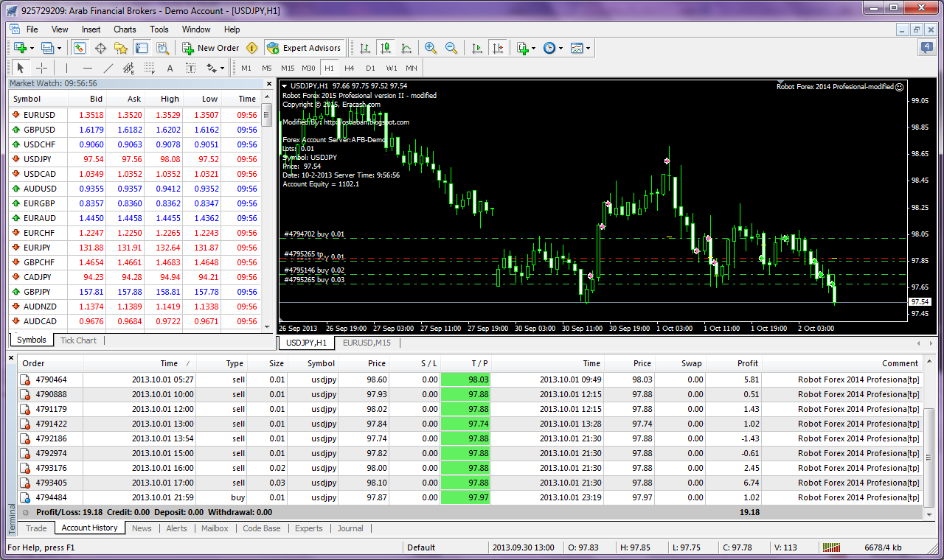944x560 pixels.
Task: Select the Equidistant Channel tool
Action: click(x=128, y=68)
